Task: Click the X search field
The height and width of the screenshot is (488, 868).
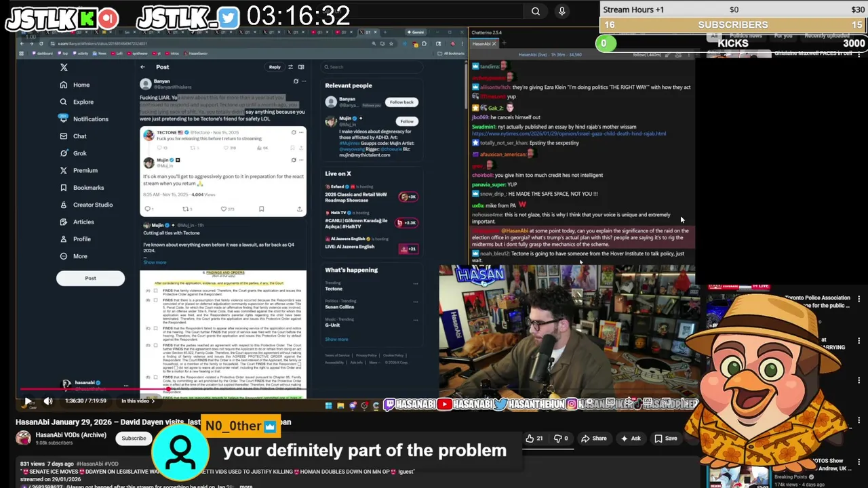Action: pos(372,66)
